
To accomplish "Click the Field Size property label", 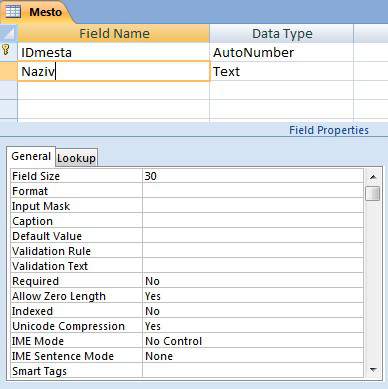I will tap(36, 176).
